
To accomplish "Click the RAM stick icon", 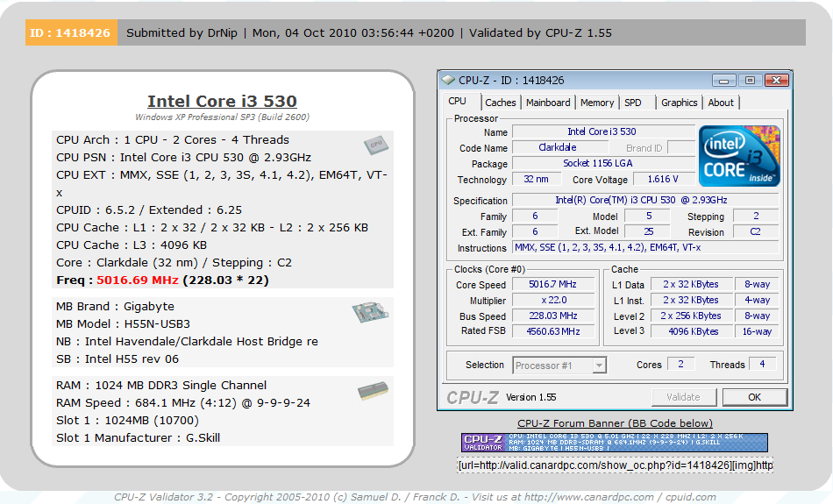I will (373, 392).
